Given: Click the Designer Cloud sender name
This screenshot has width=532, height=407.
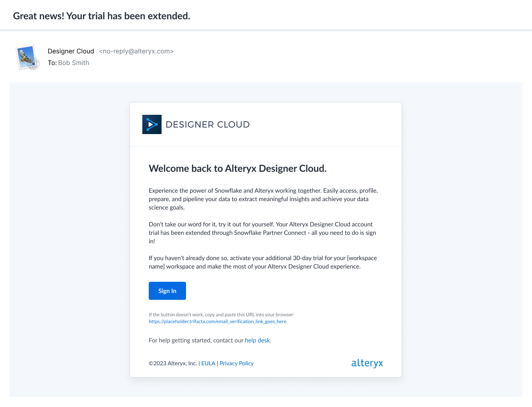Looking at the screenshot, I should tap(71, 51).
